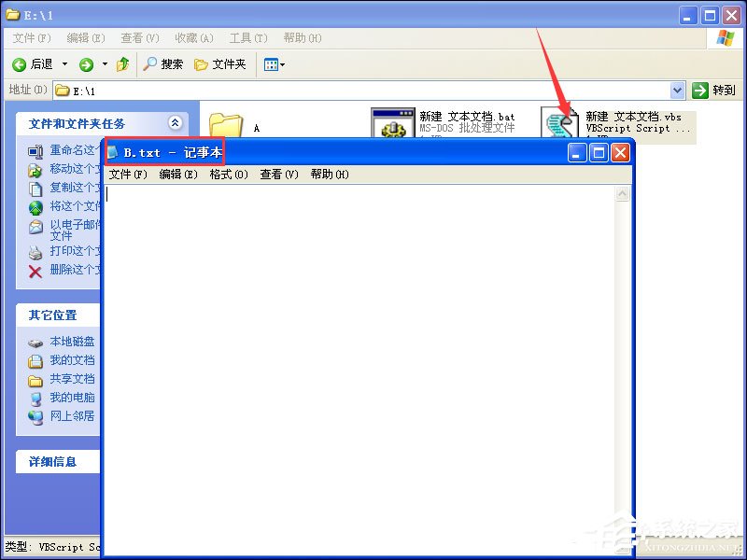
Task: Click inside the Notepad text editing area
Action: [359, 369]
